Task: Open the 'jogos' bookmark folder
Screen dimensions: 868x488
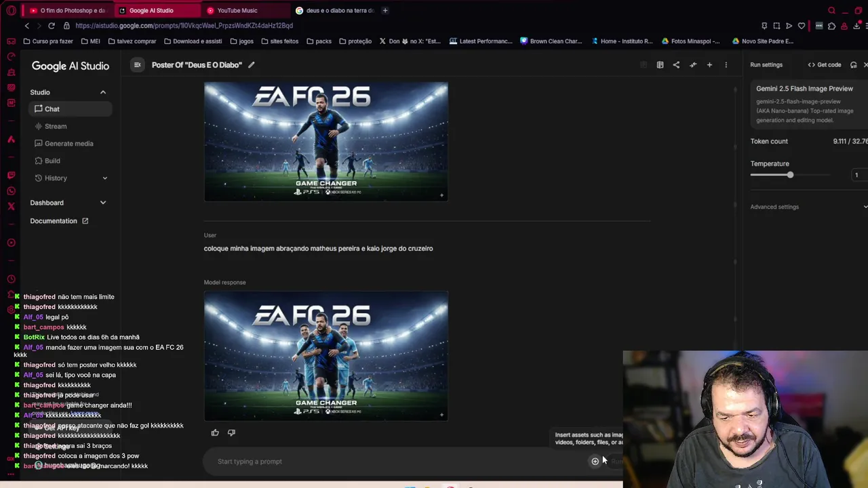Action: 241,41
